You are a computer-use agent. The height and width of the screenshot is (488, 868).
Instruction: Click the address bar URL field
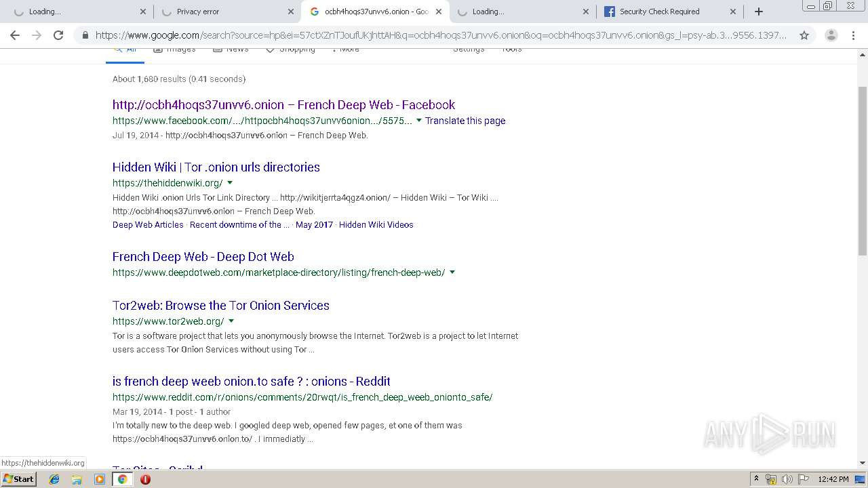pyautogui.click(x=441, y=35)
